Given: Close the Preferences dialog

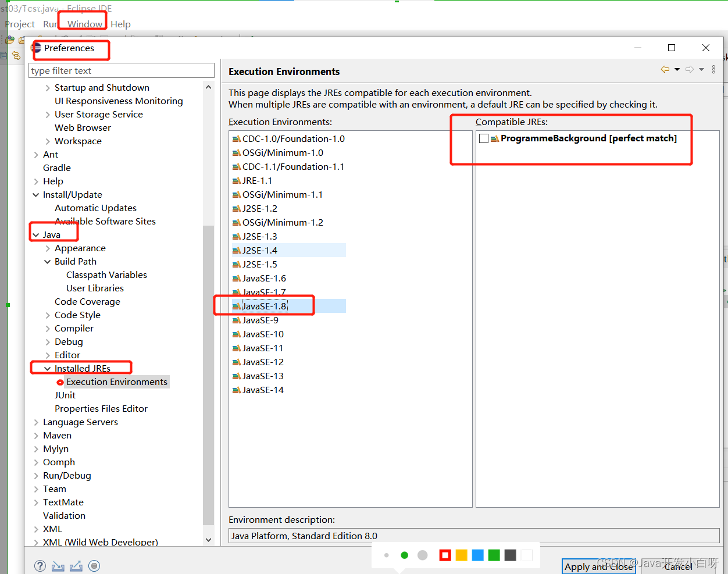Looking at the screenshot, I should click(x=706, y=48).
